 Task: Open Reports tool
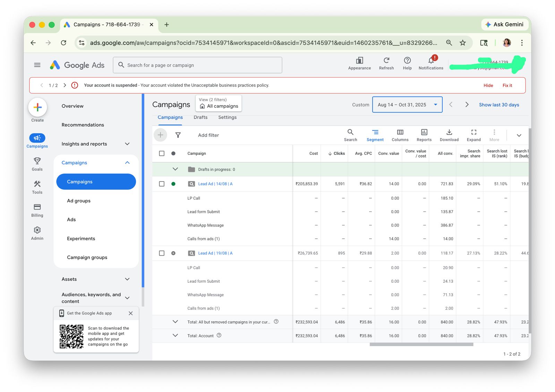424,135
